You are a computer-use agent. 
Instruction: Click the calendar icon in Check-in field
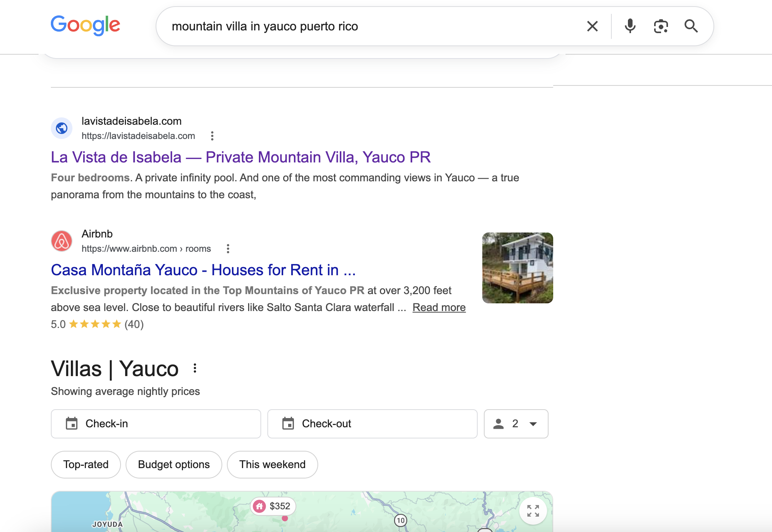72,423
